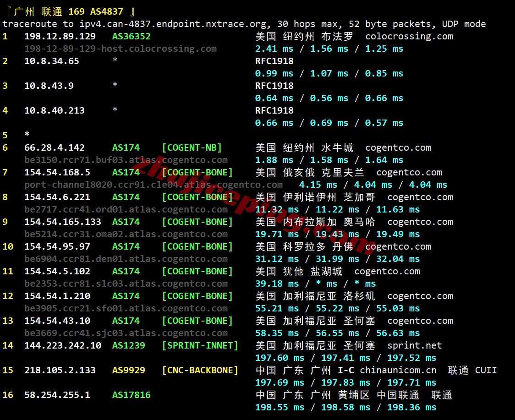Click the be3669.ccr41.sjc03.atlas.cogentco.com hostname
This screenshot has height=420, width=515.
point(126,333)
